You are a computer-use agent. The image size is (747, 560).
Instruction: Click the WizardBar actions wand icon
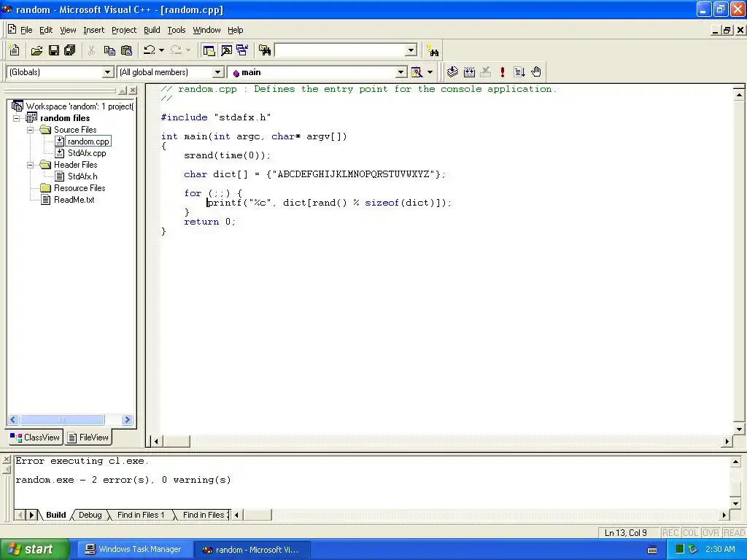[x=417, y=72]
